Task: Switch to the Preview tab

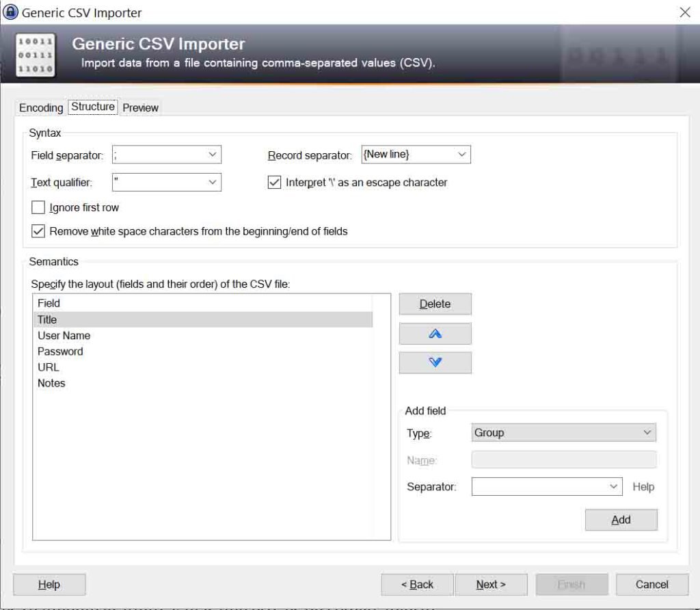Action: [x=140, y=107]
